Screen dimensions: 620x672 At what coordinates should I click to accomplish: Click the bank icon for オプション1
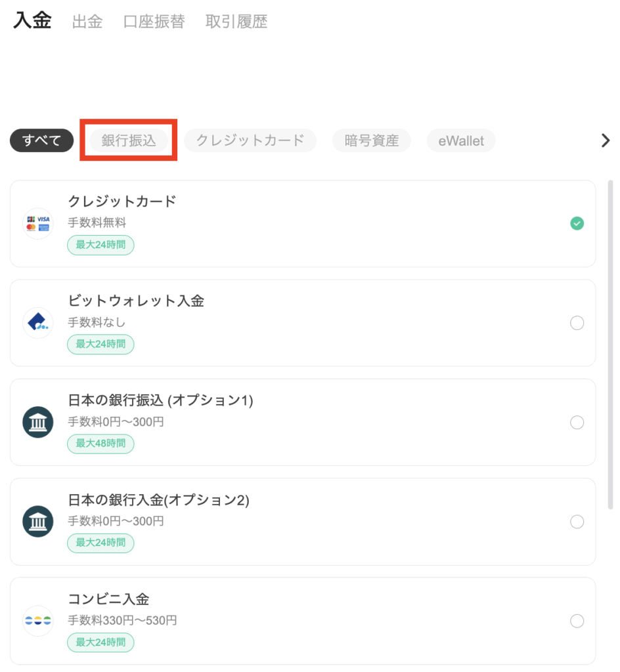click(37, 422)
